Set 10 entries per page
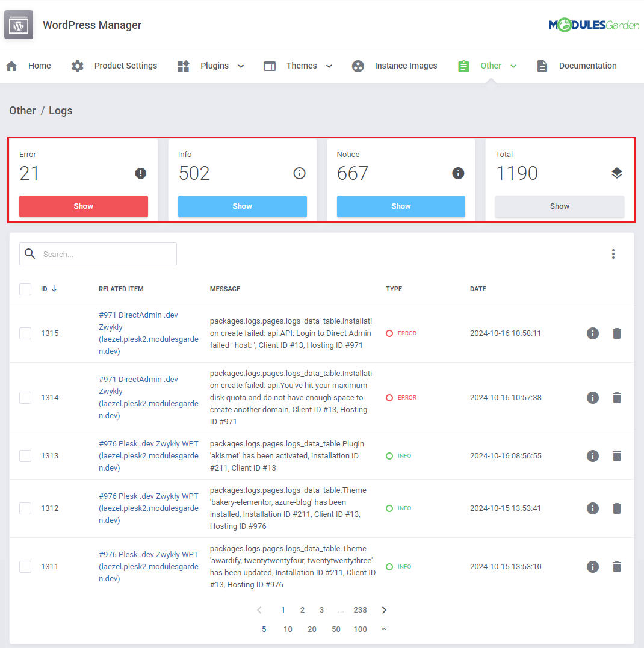This screenshot has width=644, height=648. pos(288,629)
